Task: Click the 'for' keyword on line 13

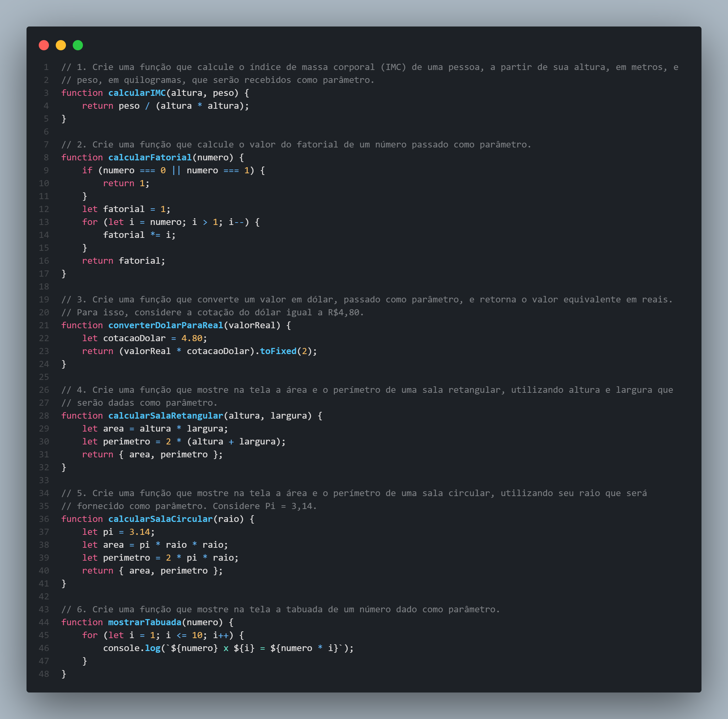Action: click(x=90, y=222)
